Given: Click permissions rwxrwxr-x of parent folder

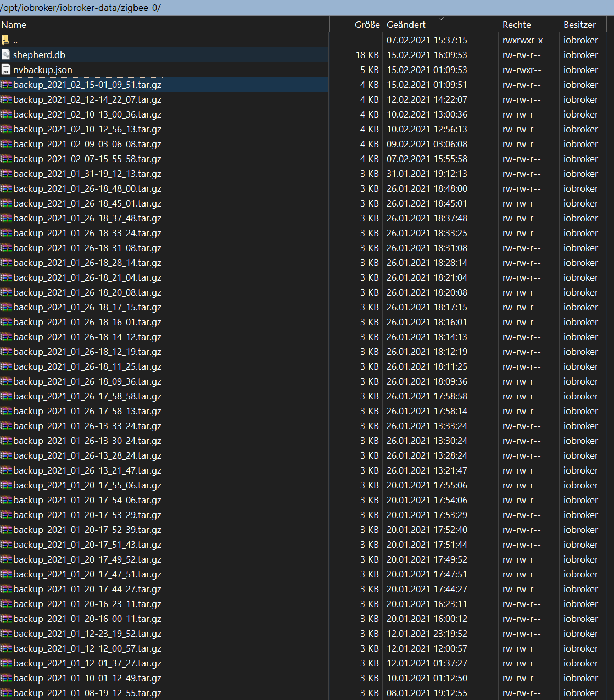Looking at the screenshot, I should [x=522, y=40].
